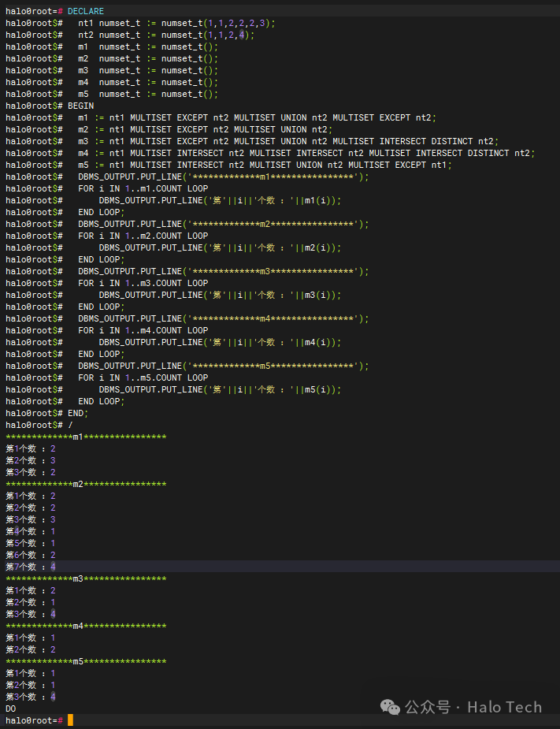The height and width of the screenshot is (729, 560).
Task: Click the DO result line
Action: point(11,709)
